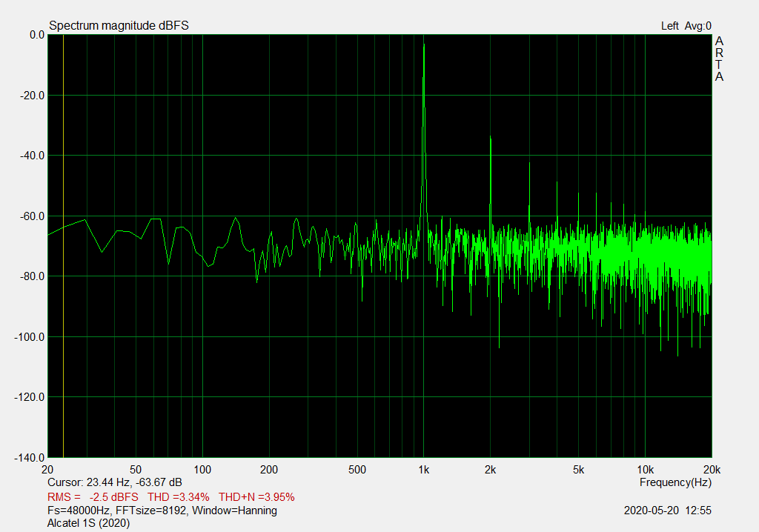Click the '-60.0' y-axis label
The image size is (759, 532).
[32, 216]
